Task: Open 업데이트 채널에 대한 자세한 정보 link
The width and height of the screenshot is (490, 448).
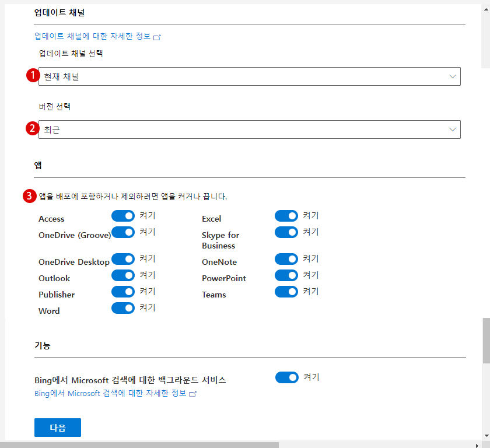Action: point(93,36)
